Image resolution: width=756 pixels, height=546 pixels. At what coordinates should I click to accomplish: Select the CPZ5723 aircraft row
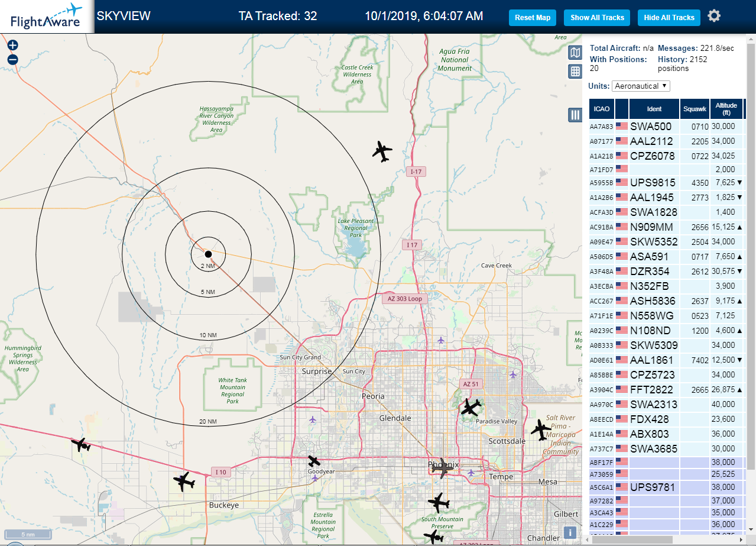[666, 375]
